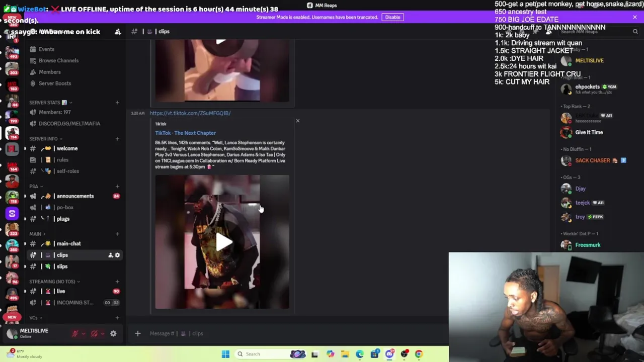Disable Streamer Mode from the banner

pos(392,17)
